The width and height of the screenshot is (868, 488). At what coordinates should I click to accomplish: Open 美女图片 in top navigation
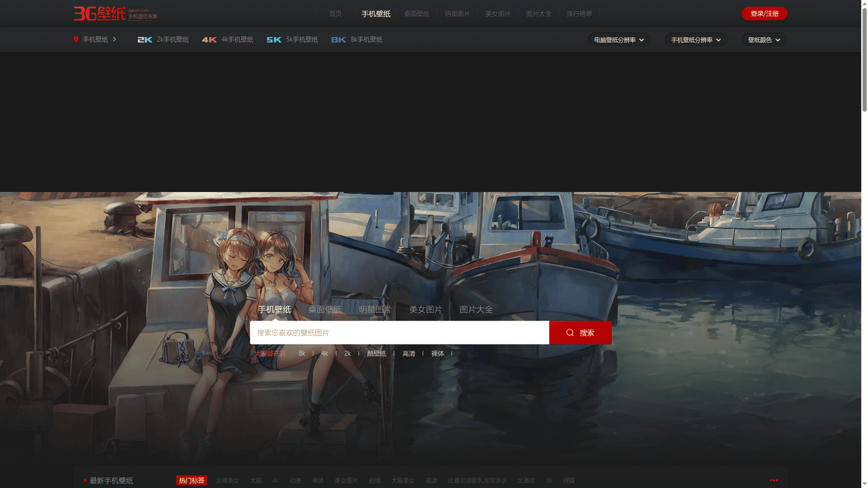coord(498,13)
